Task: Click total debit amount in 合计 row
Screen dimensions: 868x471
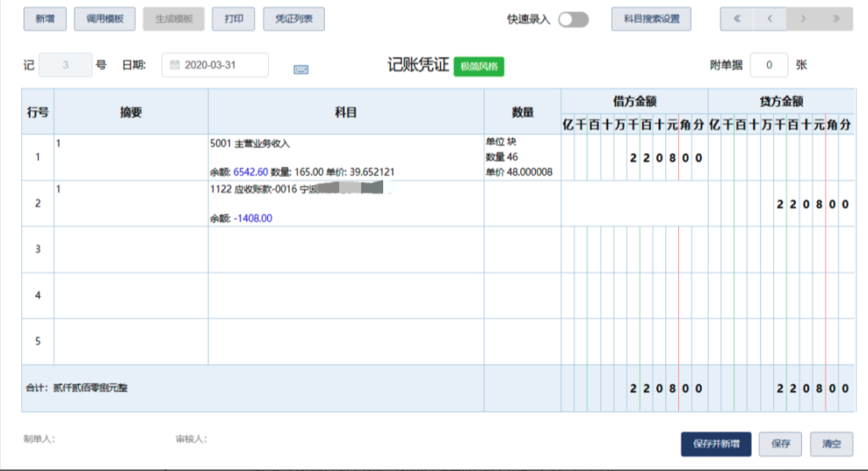Action: point(634,389)
